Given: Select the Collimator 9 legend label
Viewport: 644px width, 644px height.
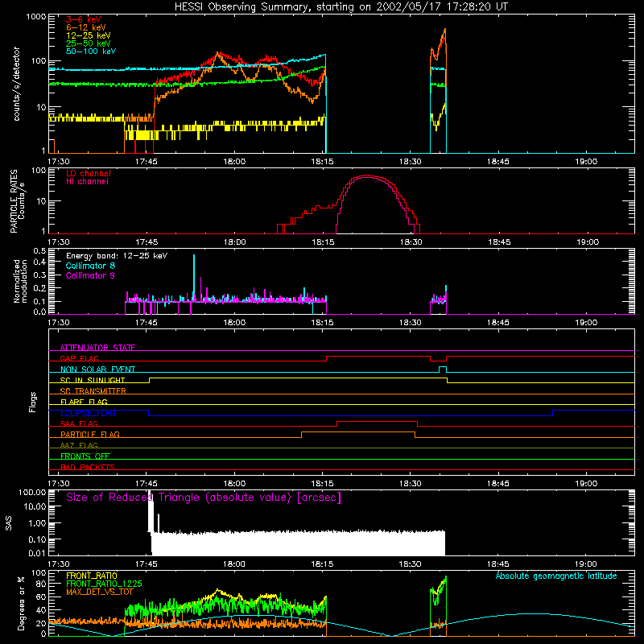Looking at the screenshot, I should tap(90, 275).
